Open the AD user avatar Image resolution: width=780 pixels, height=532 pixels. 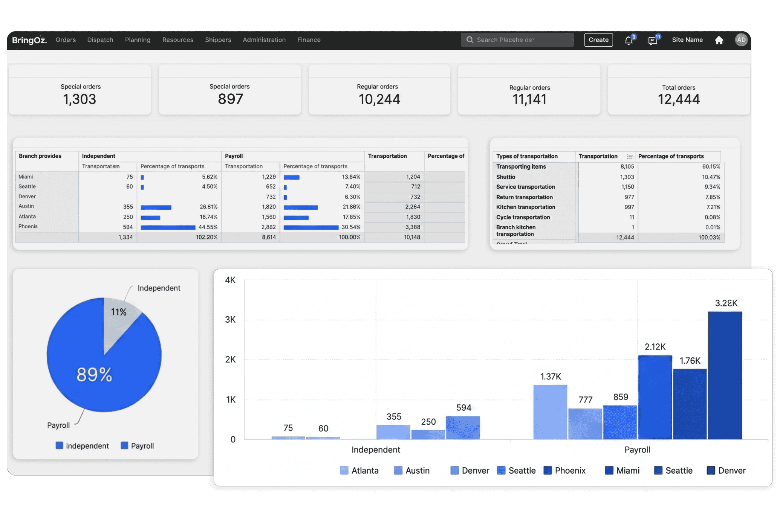click(741, 40)
